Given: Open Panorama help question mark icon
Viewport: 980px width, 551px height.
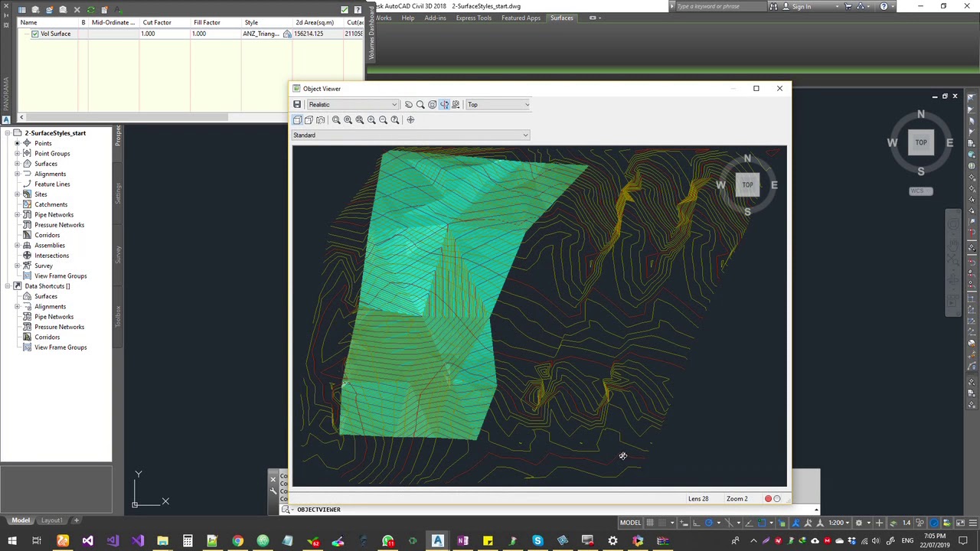Looking at the screenshot, I should pos(356,10).
